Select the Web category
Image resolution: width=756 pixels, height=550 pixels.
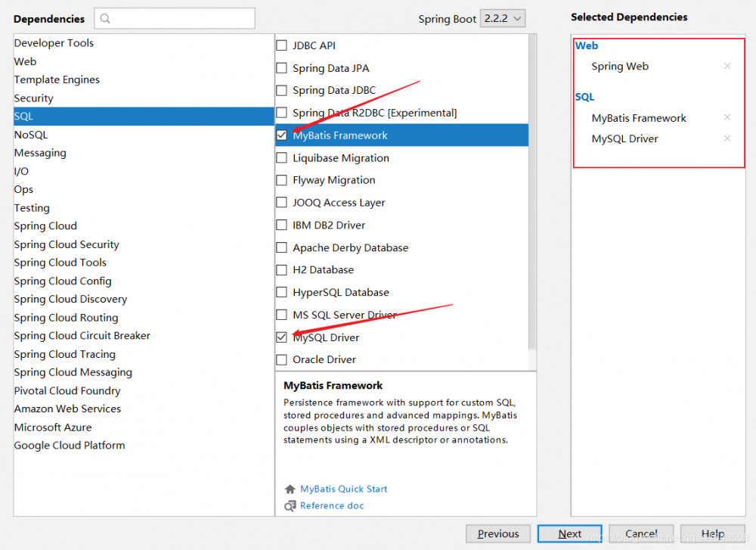point(144,61)
